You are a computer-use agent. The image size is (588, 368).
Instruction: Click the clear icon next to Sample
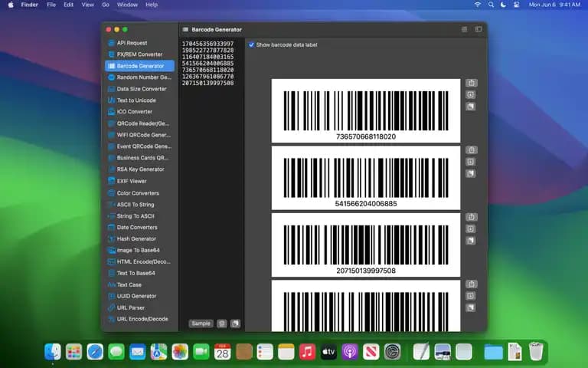[x=222, y=324]
